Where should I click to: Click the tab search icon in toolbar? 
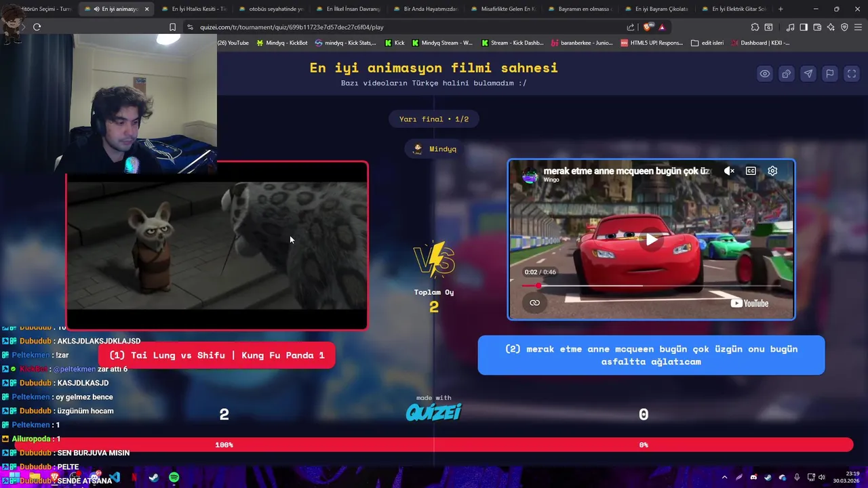click(x=768, y=27)
